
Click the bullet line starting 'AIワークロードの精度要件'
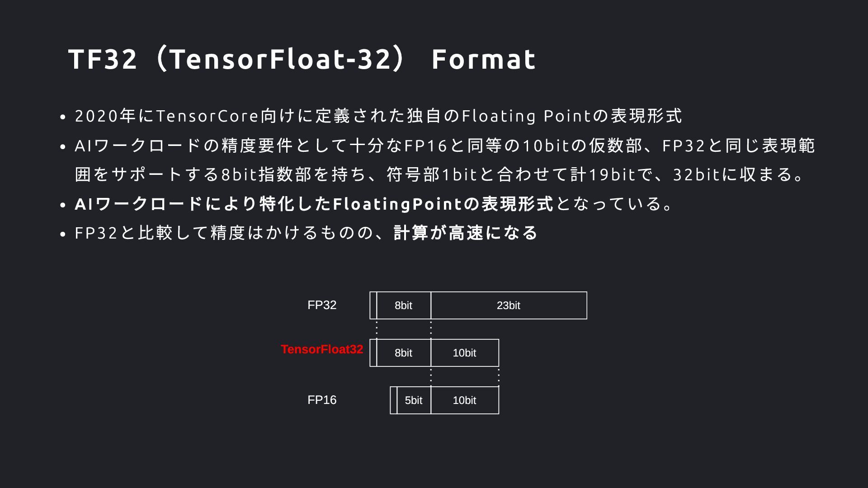point(445,145)
